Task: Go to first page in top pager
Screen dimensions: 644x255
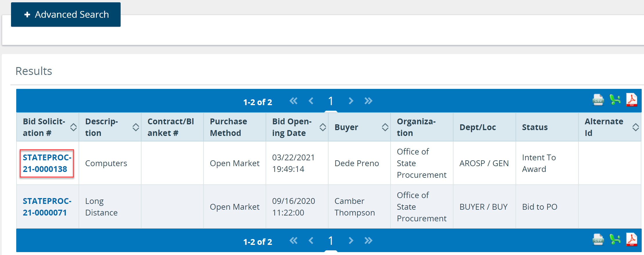Action: pos(293,101)
